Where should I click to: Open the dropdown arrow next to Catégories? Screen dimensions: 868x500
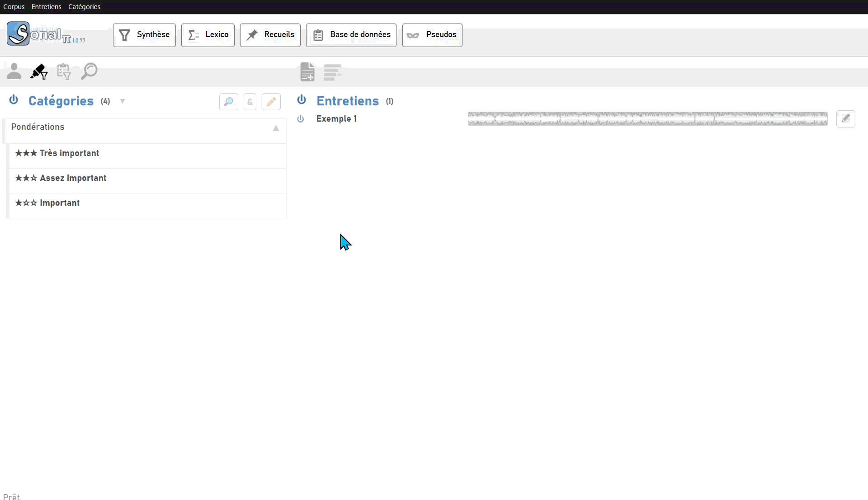coord(123,101)
